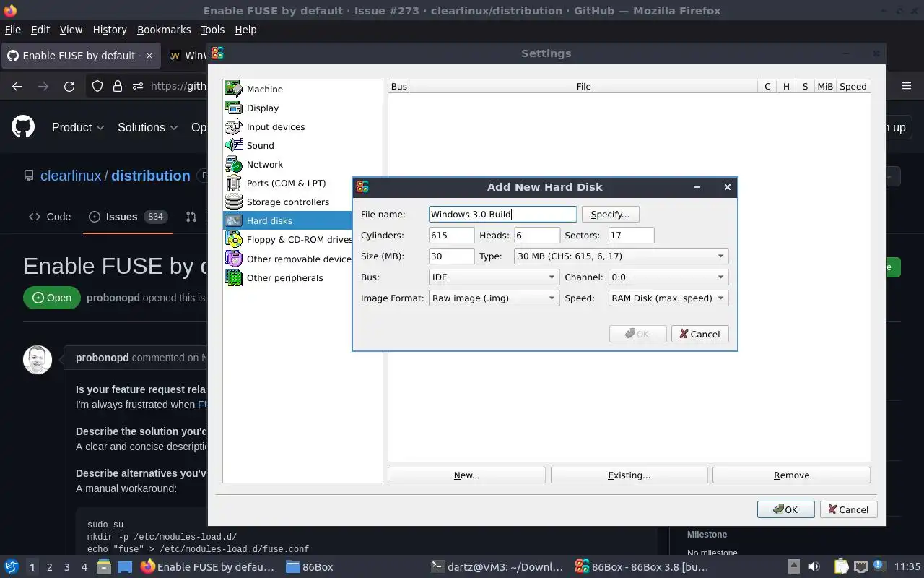The width and height of the screenshot is (924, 578).
Task: Go back in Firefox history
Action: pos(17,86)
